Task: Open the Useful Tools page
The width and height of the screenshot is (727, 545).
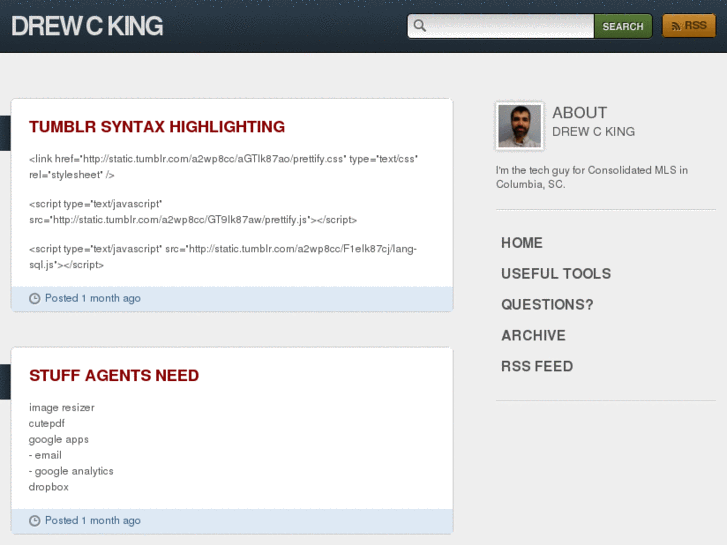Action: pos(555,274)
